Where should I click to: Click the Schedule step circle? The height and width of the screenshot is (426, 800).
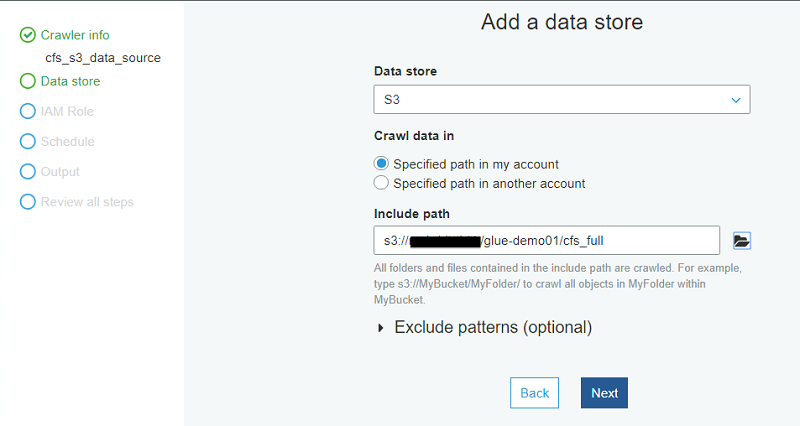tap(28, 142)
